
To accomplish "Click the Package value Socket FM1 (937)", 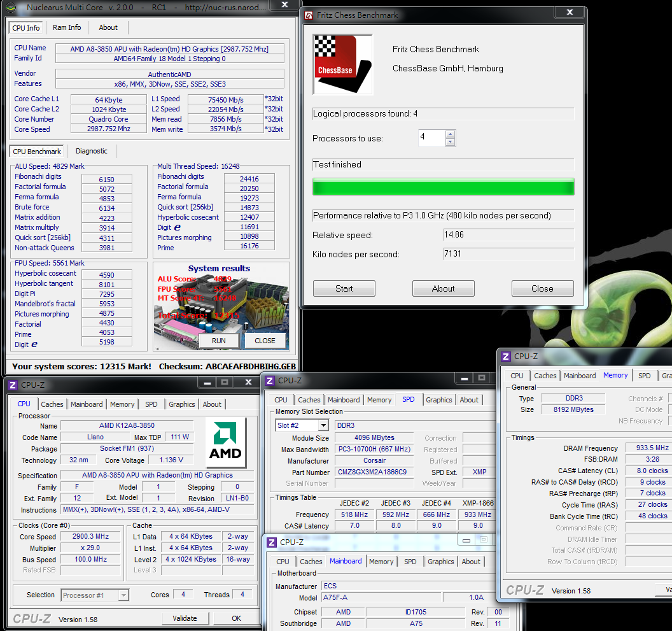I will (127, 448).
